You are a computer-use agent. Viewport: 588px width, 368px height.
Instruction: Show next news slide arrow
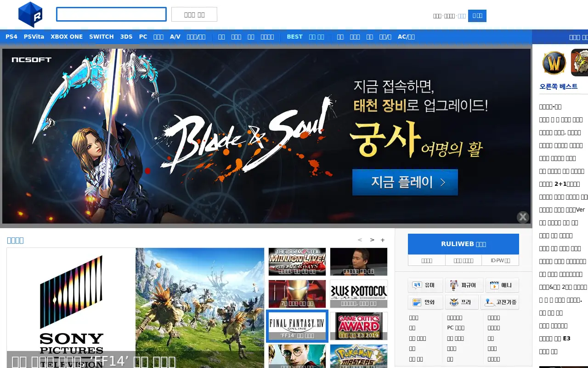372,240
